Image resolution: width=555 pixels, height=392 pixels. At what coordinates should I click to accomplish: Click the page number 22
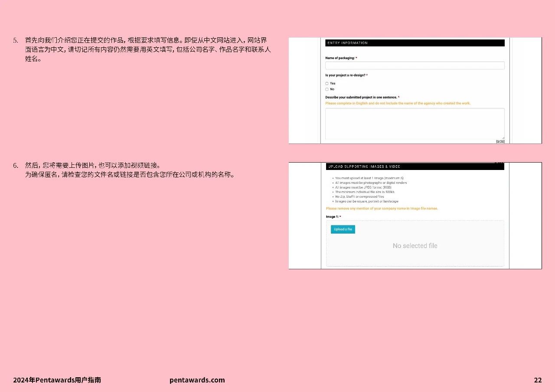click(538, 380)
